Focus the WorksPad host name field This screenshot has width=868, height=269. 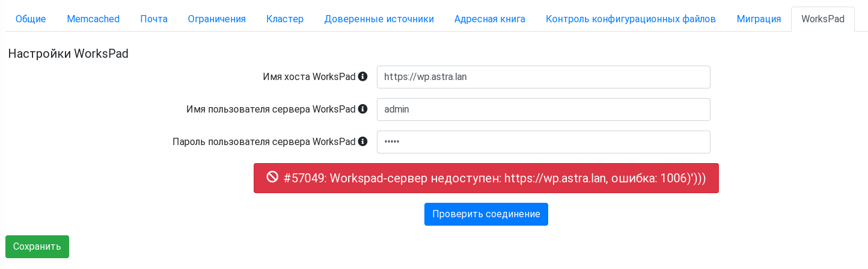543,77
